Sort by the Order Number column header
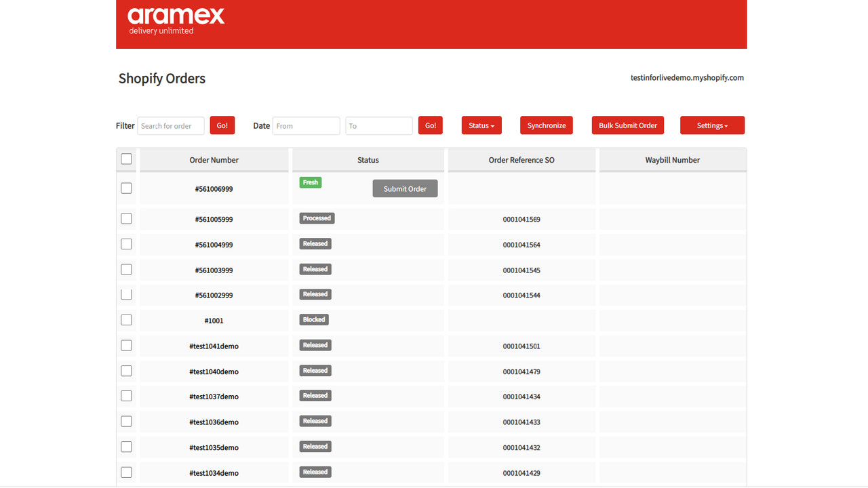The height and width of the screenshot is (488, 868). click(214, 160)
